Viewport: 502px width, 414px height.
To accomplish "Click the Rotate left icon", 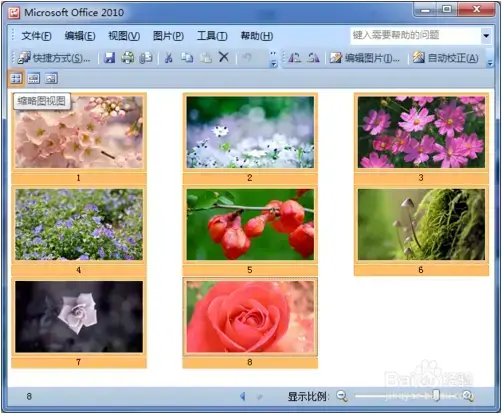I will (x=294, y=58).
